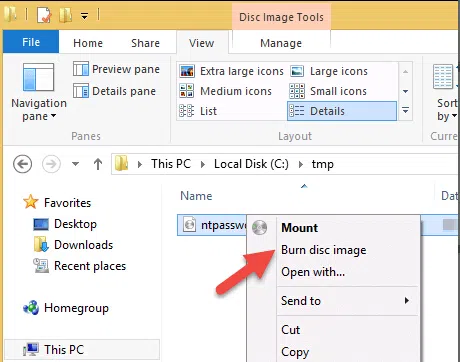Select Homegroup in the navigation pane
Viewport: 460px width, 362px height.
point(76,308)
